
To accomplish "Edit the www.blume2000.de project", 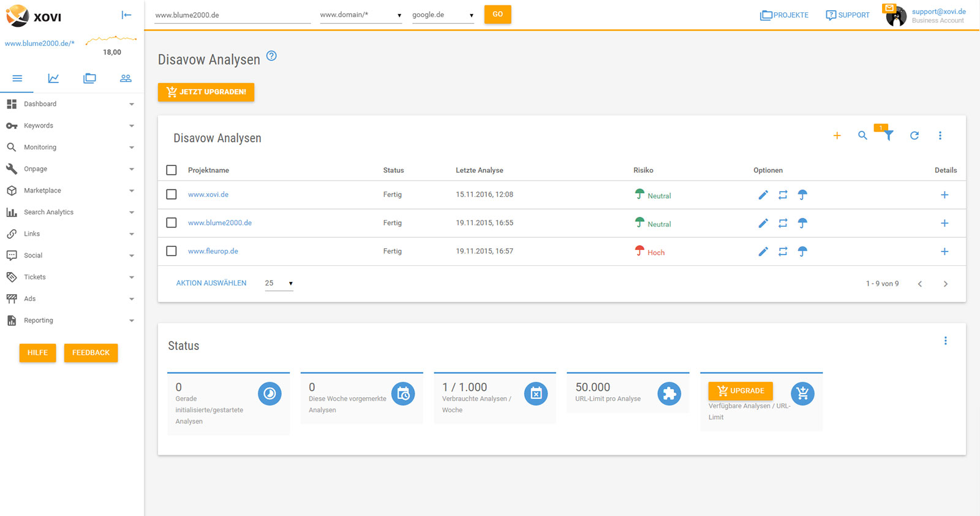I will click(x=763, y=223).
